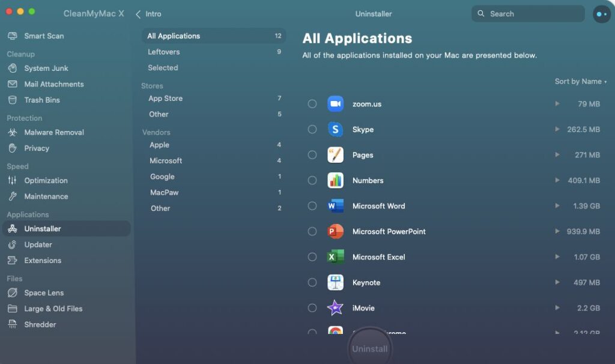Click the assistant dots icon beside Search

click(602, 14)
